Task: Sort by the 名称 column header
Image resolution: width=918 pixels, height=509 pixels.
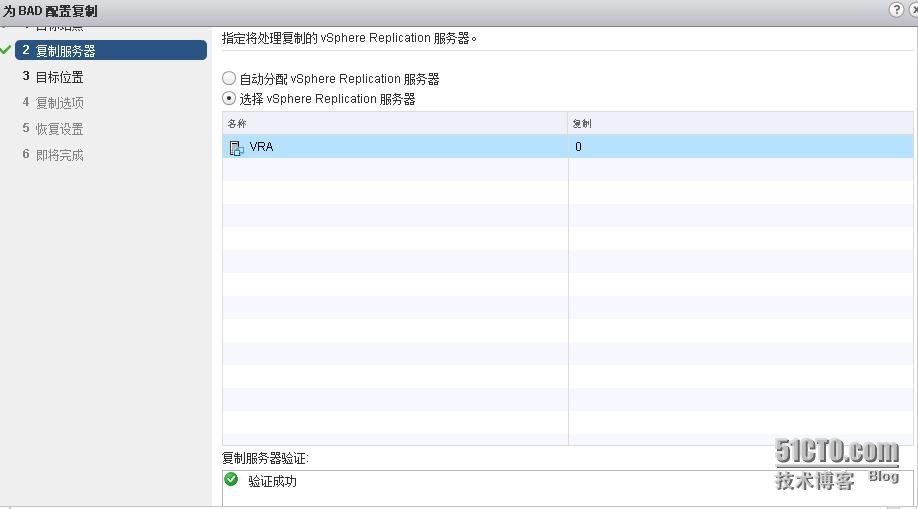Action: click(395, 124)
